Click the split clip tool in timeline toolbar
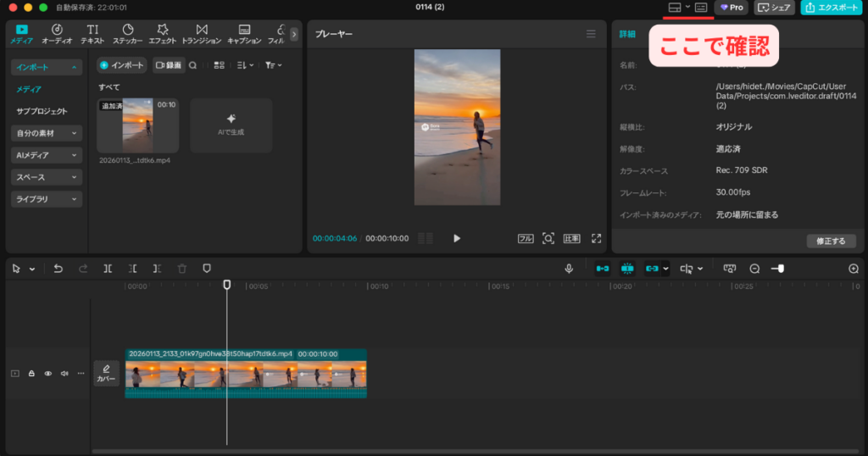The image size is (868, 456). click(x=108, y=269)
